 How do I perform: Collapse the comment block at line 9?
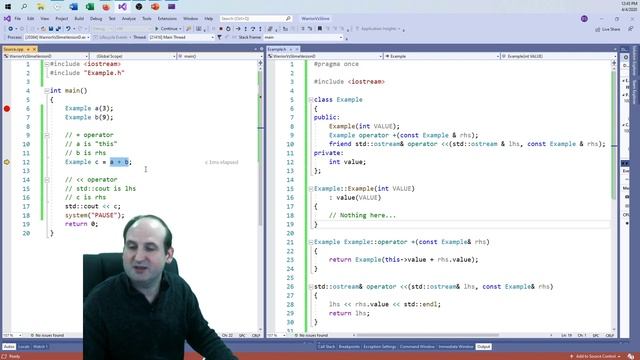point(47,135)
